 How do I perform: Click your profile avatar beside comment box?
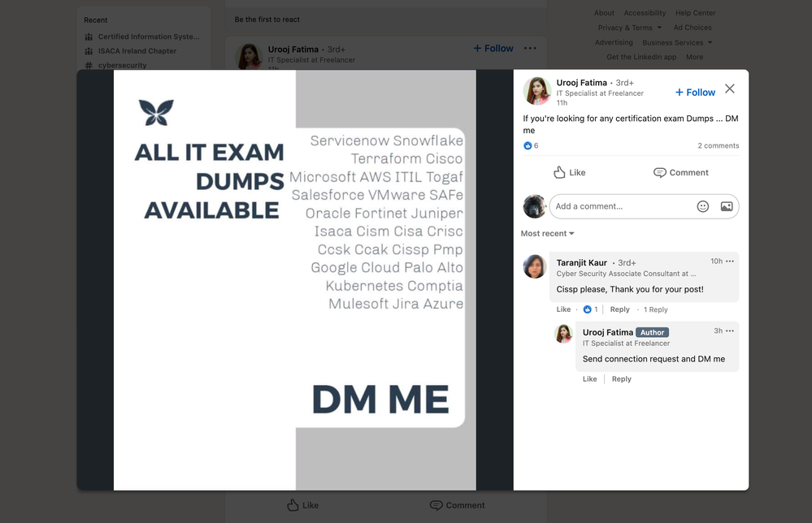[534, 206]
